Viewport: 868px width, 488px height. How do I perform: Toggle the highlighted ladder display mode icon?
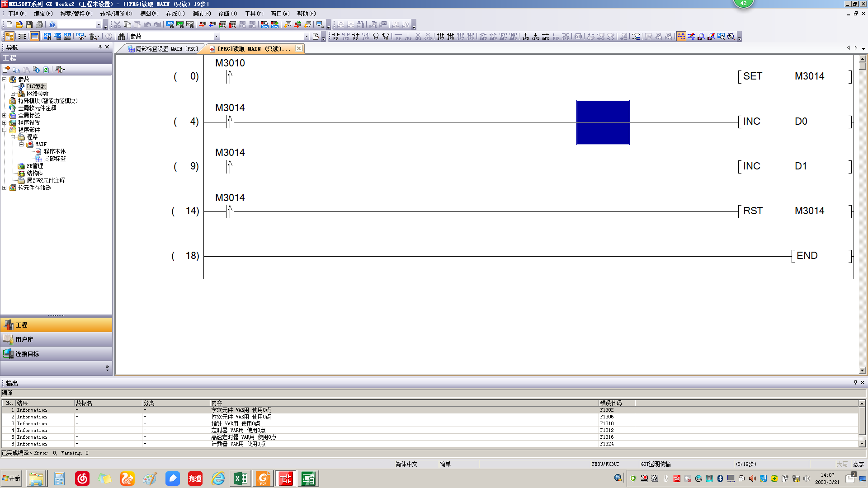681,37
